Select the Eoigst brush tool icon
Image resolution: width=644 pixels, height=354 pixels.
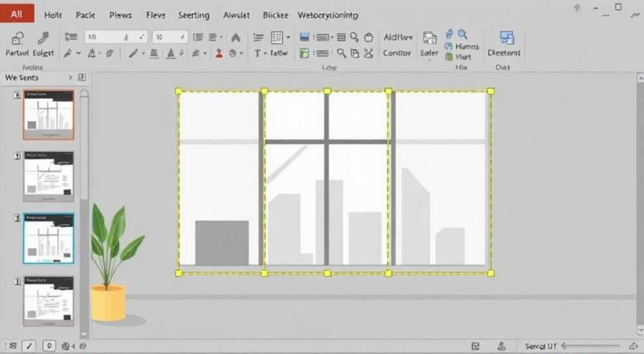pyautogui.click(x=43, y=38)
